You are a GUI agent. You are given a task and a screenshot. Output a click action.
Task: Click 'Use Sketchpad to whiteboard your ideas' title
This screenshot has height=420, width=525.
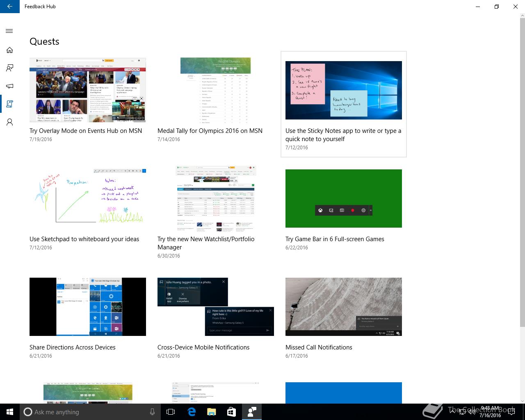tap(84, 239)
